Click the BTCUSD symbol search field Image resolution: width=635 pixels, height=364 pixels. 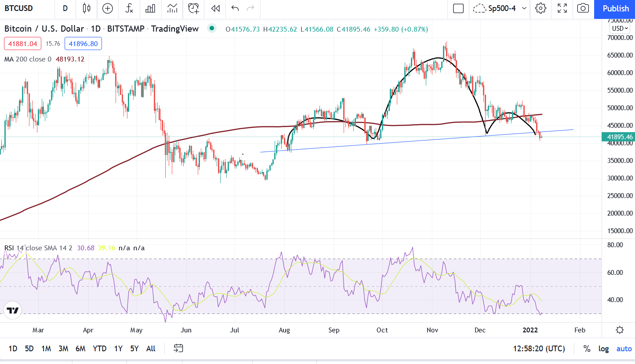click(x=22, y=8)
